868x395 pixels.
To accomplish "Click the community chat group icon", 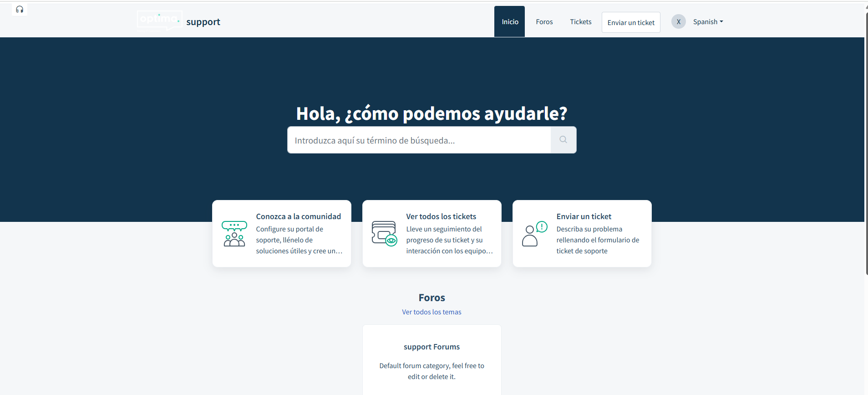I will tap(234, 234).
